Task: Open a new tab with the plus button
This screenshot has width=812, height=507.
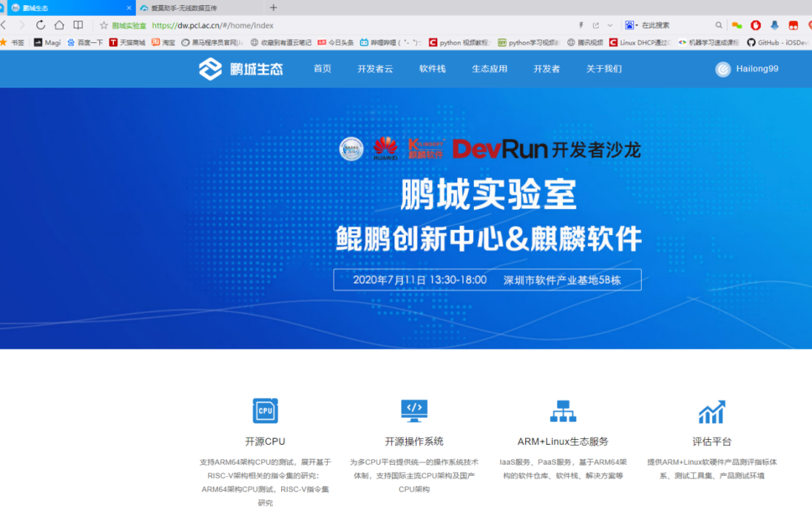Action: point(273,8)
